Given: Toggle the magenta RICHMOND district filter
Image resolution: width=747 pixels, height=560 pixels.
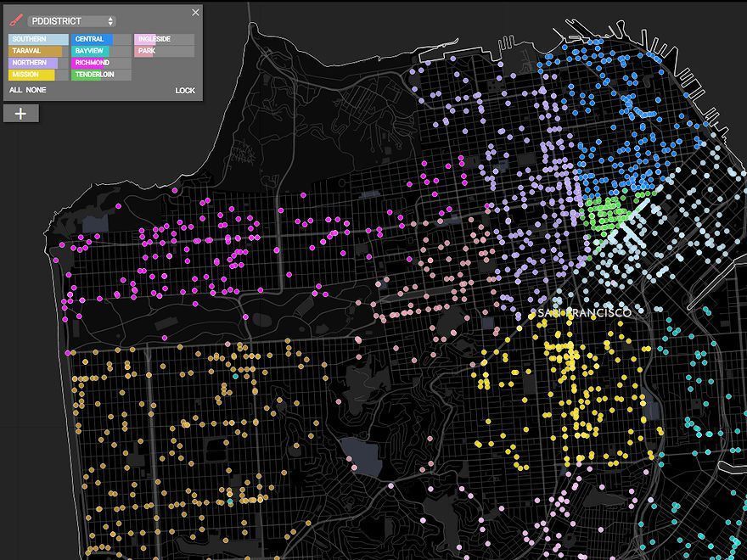Looking at the screenshot, I should tap(102, 63).
